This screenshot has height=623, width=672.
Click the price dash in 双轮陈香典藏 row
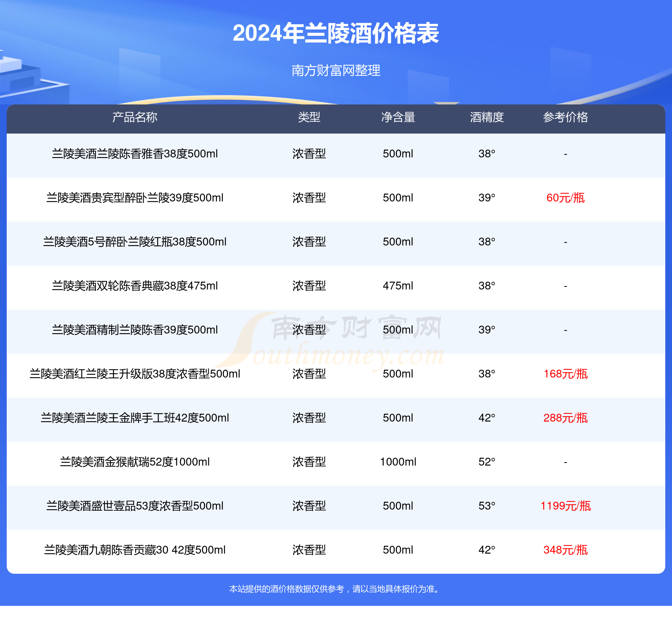[566, 286]
